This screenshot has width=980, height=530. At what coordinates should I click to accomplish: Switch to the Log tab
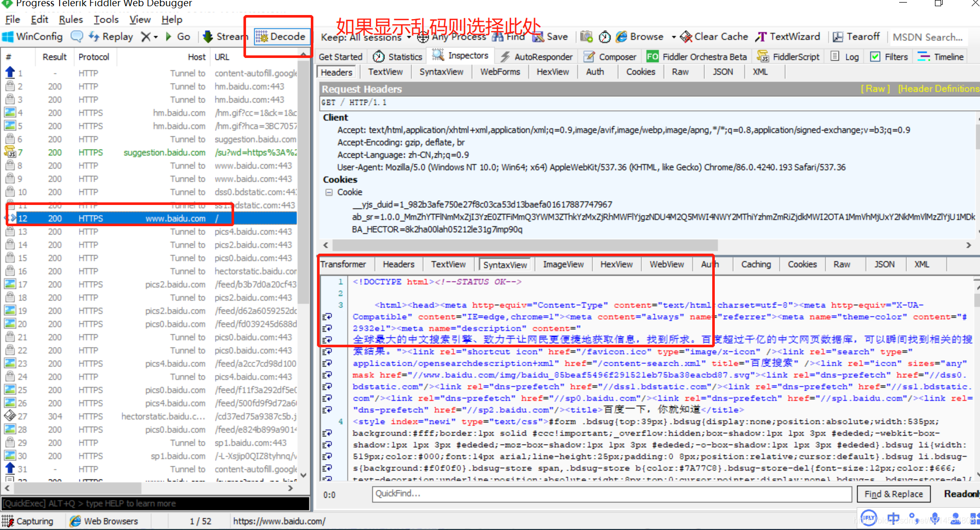point(845,57)
